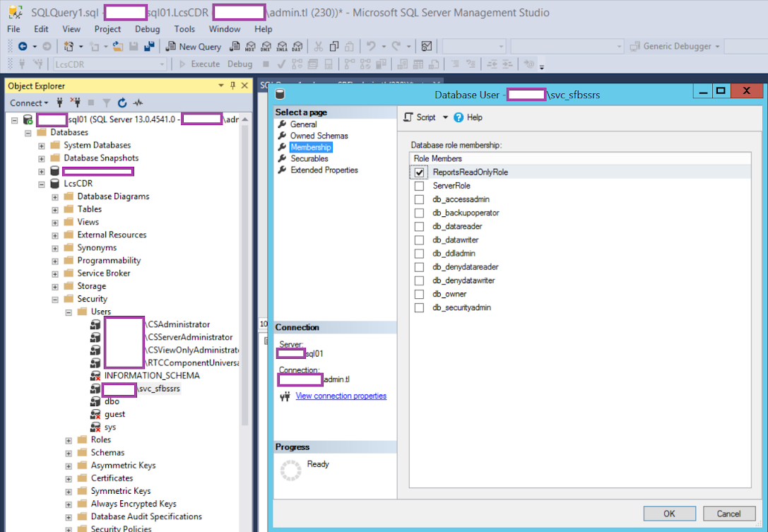Screen dimensions: 768x532
Task: Enable db_ddladmin role membership
Action: pos(419,254)
